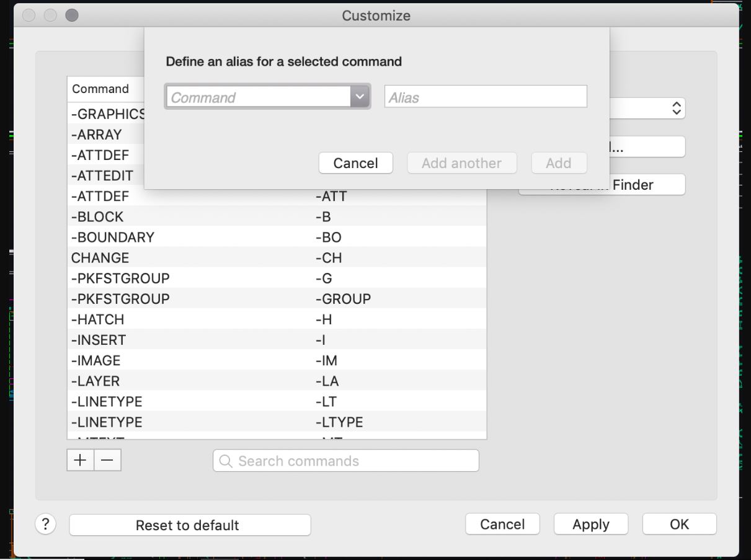Viewport: 751px width, 560px height.
Task: Click the stepper control on the right panel
Action: point(677,107)
